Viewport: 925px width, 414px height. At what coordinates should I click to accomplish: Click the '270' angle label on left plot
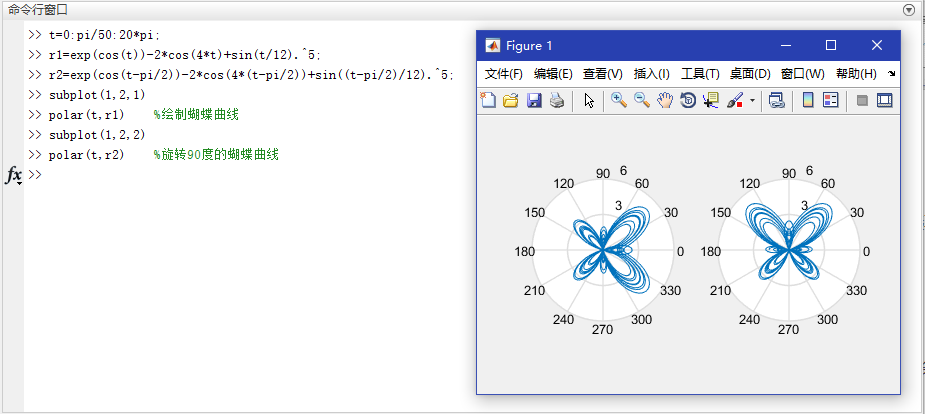point(602,329)
